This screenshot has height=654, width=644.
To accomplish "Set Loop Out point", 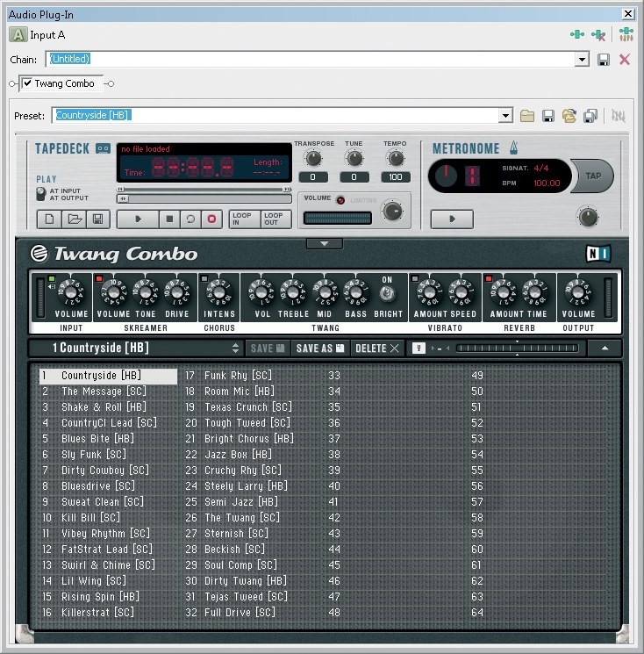I will 275,219.
